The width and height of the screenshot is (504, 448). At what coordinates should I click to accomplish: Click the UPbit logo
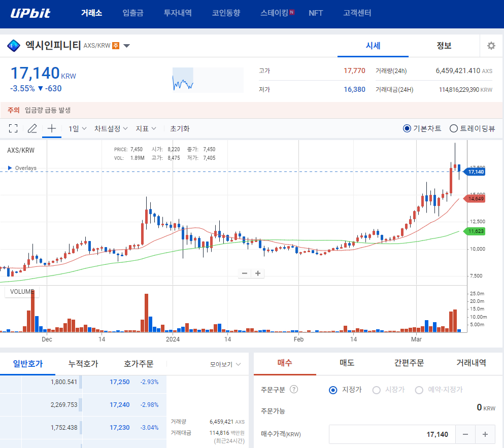30,13
